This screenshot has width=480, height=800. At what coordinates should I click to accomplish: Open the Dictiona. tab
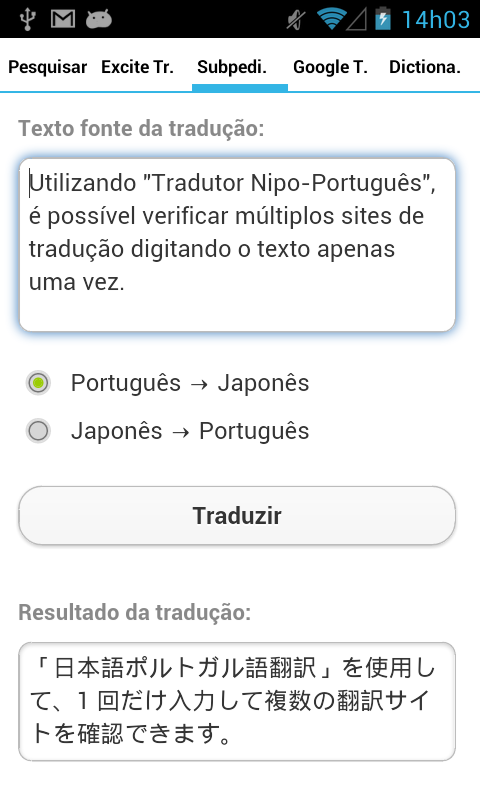click(x=425, y=67)
